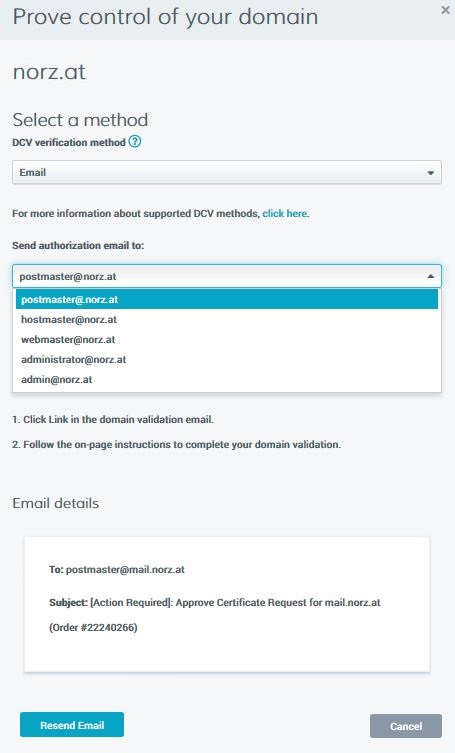
Task: Choose hostmaster@norz.at option
Action: tap(227, 319)
